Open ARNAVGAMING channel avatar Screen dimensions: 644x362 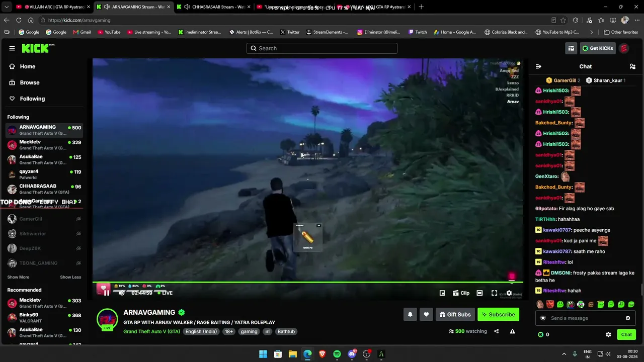point(107,319)
